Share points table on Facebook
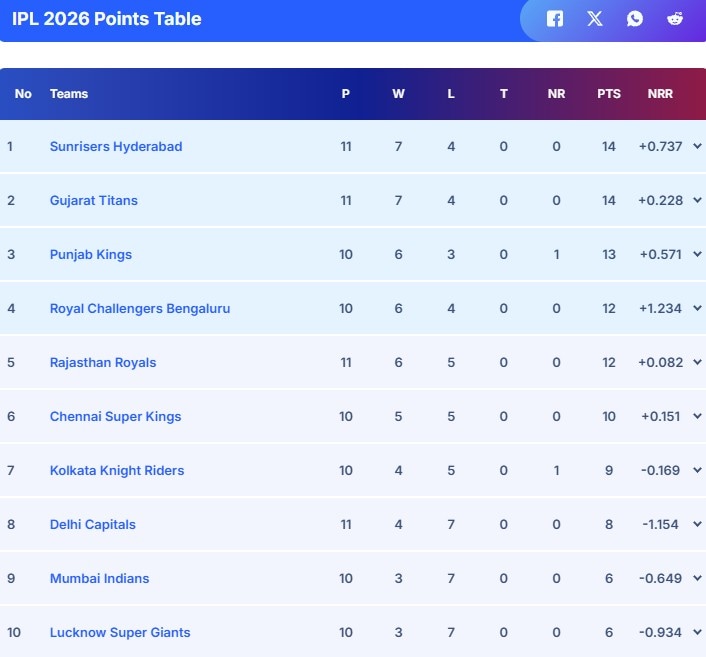Viewport: 706px width, 657px height. pyautogui.click(x=555, y=19)
